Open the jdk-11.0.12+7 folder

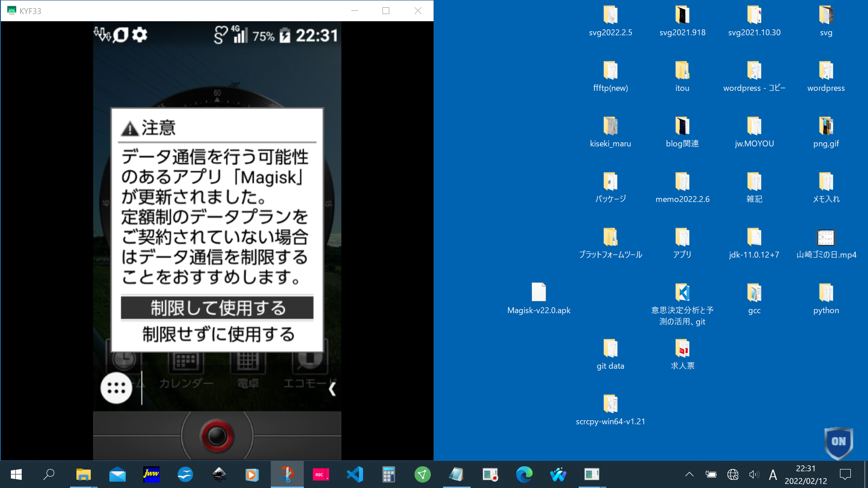pyautogui.click(x=754, y=237)
